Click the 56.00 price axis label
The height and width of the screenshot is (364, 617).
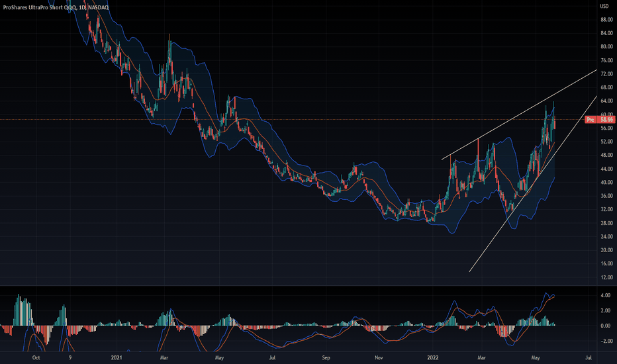(x=606, y=128)
